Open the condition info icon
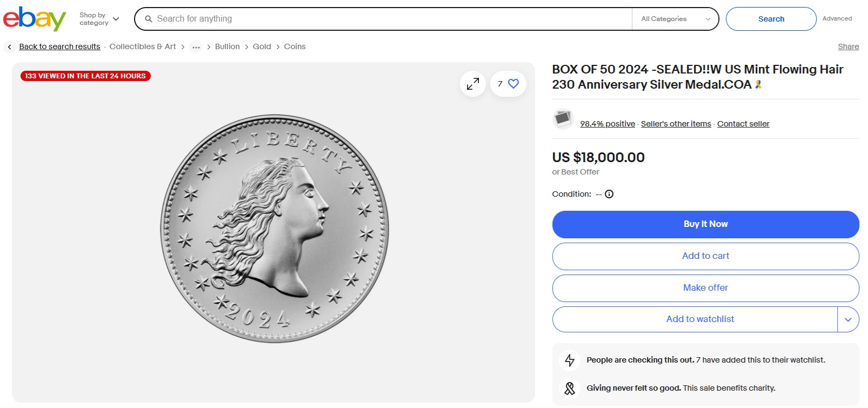Image resolution: width=868 pixels, height=408 pixels. (609, 194)
